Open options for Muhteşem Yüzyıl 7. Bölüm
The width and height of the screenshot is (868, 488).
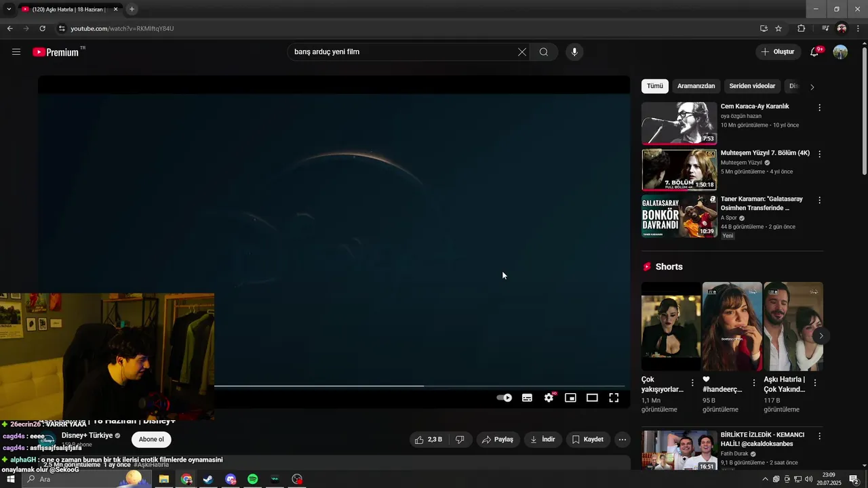click(x=819, y=154)
